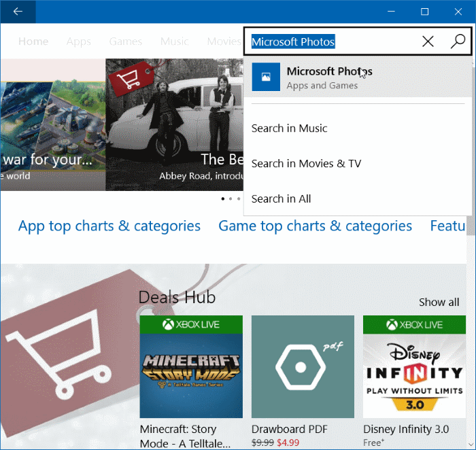Switch to the Games tab
The width and height of the screenshot is (476, 450).
pyautogui.click(x=126, y=41)
